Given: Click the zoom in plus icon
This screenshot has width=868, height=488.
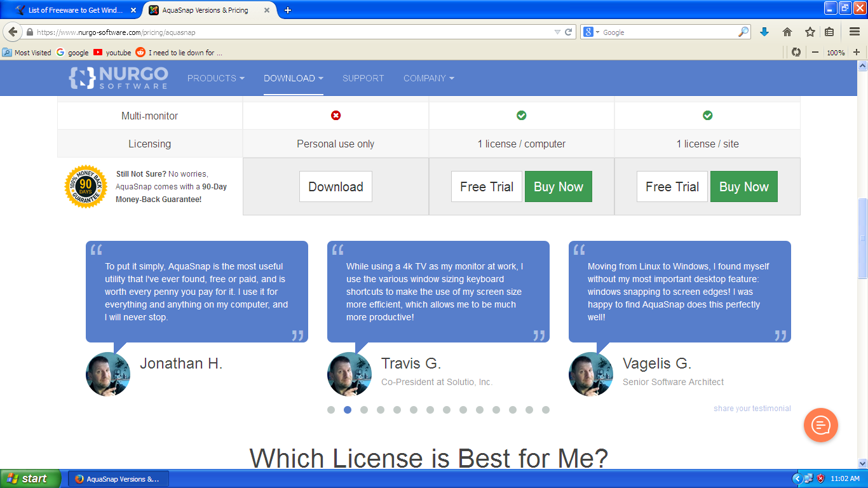Looking at the screenshot, I should pyautogui.click(x=856, y=52).
